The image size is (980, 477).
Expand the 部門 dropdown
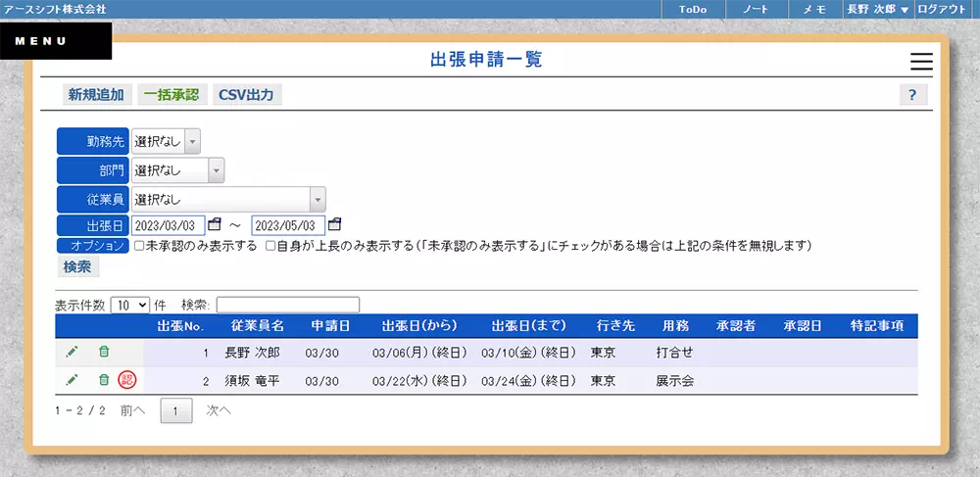point(177,170)
